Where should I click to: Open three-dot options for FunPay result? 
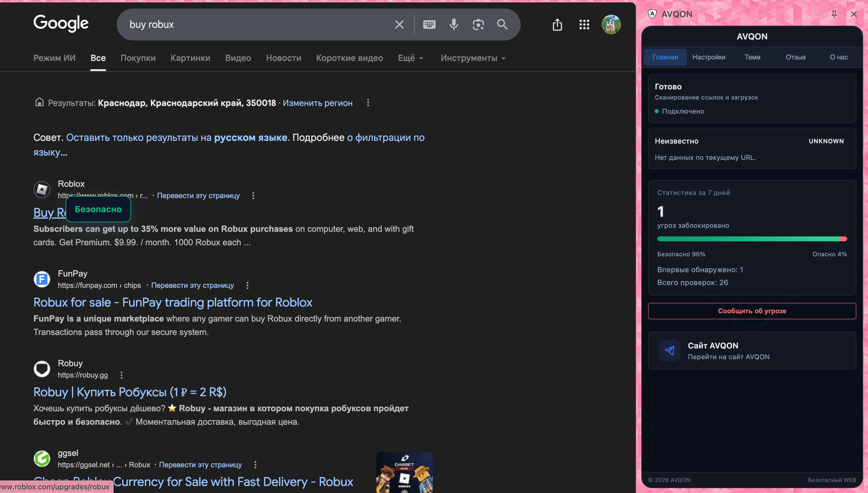click(247, 285)
